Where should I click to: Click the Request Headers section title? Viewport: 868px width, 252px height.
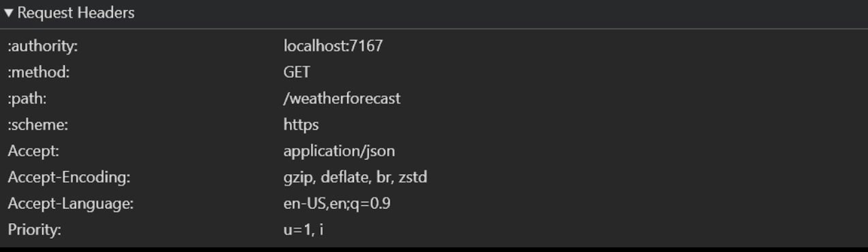tap(76, 13)
